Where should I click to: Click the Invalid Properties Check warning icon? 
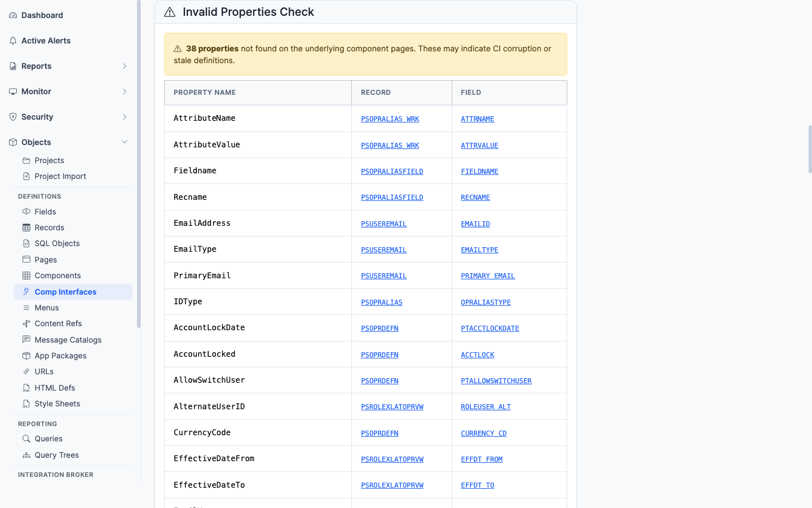170,12
